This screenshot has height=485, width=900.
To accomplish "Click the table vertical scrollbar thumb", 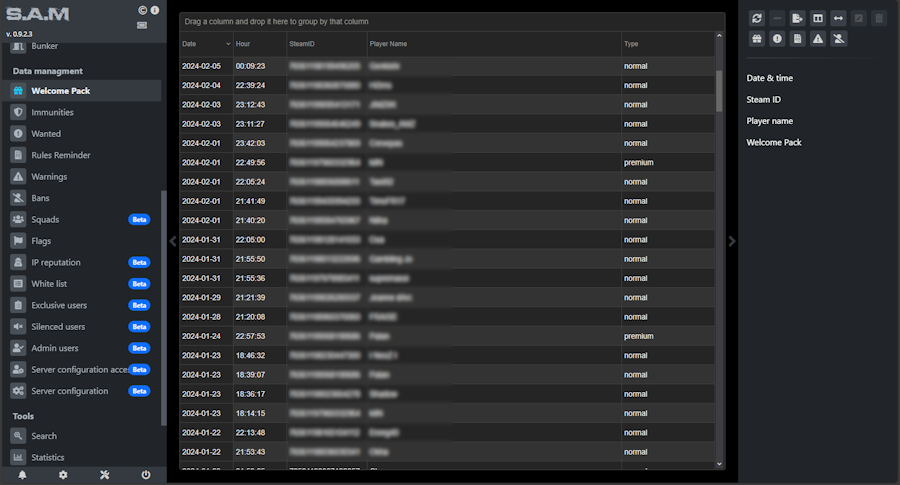I will 719,90.
